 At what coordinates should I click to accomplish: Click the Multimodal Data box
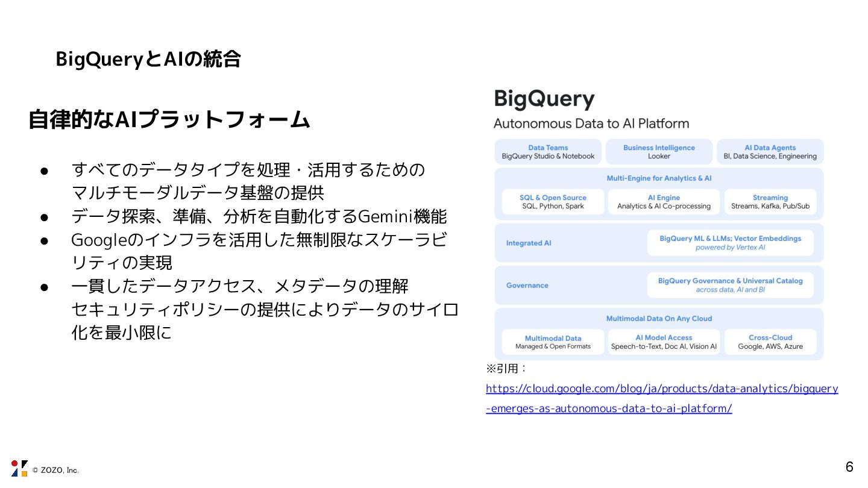tap(553, 342)
